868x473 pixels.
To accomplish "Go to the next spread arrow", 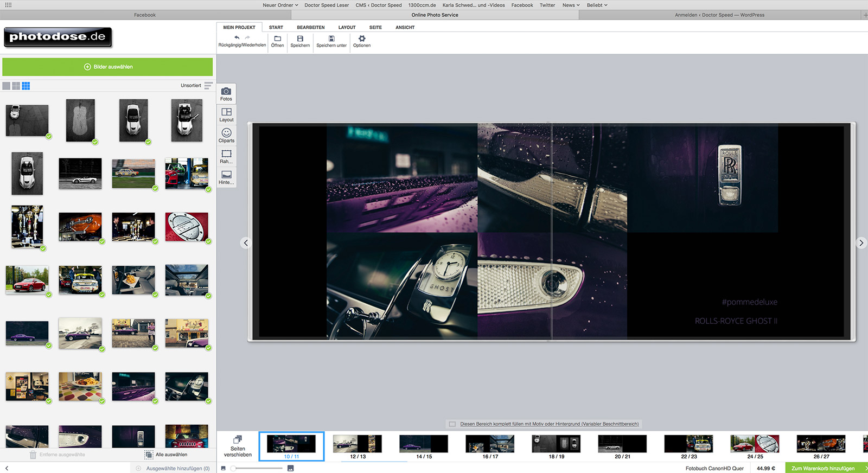I will click(x=861, y=243).
